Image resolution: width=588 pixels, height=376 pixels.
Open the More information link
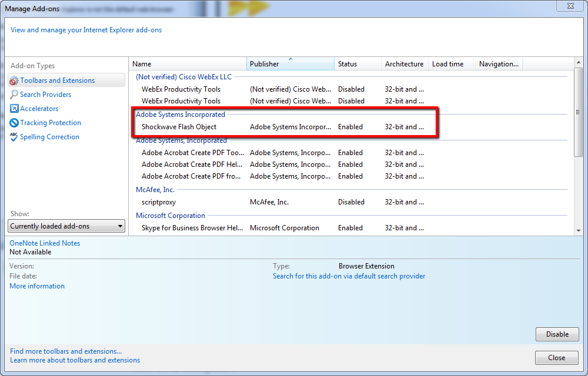coord(37,286)
